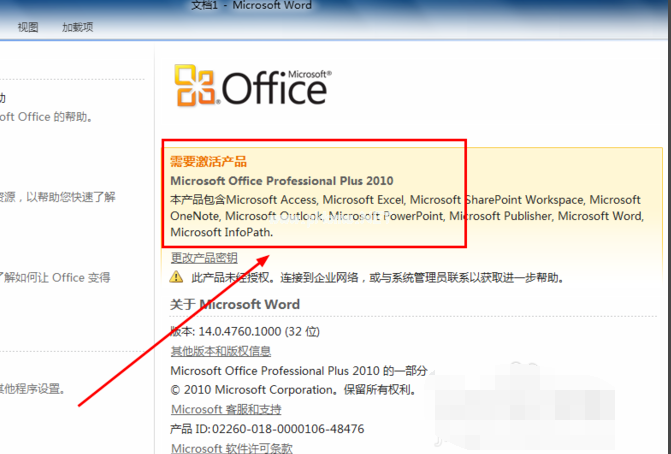This screenshot has width=671, height=454.
Task: Click the product ID 02260-018-0000106-48476 text
Action: [x=267, y=429]
